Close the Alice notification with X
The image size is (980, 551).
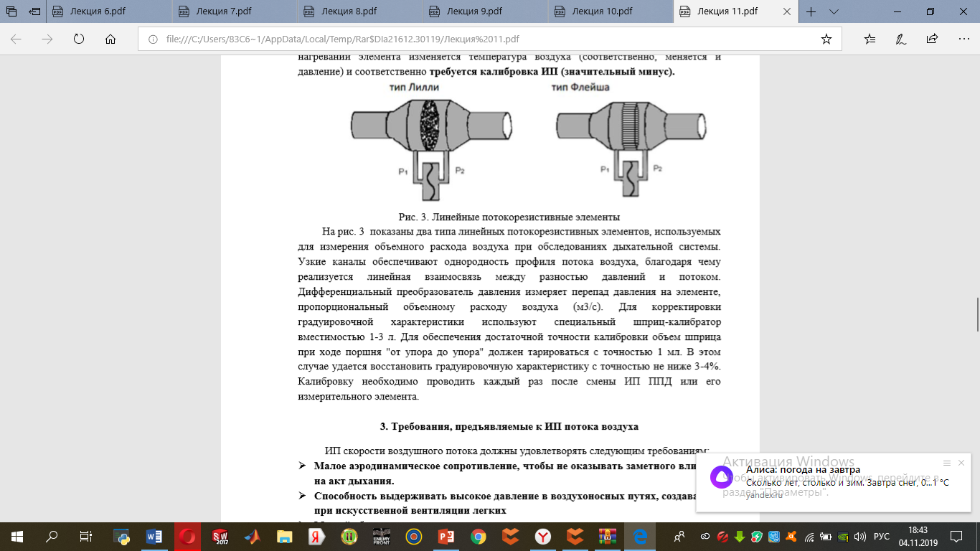coord(961,463)
